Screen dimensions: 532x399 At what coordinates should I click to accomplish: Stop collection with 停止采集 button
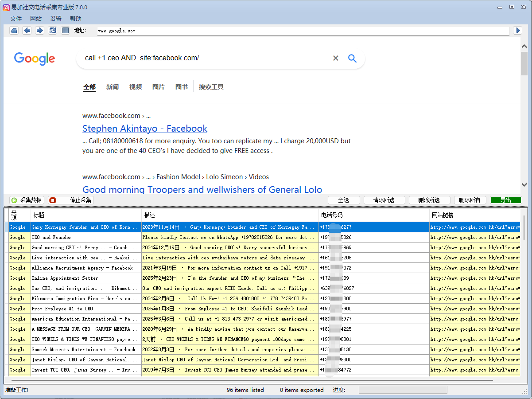[x=71, y=200]
